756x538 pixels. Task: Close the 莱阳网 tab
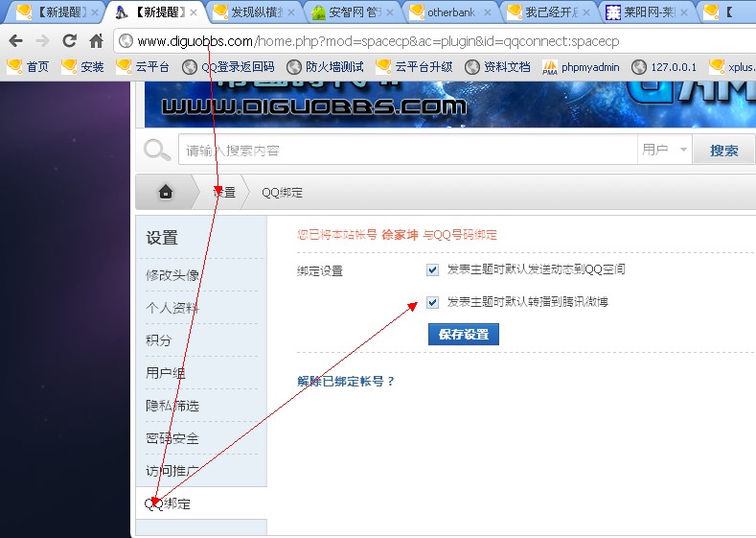tap(684, 12)
